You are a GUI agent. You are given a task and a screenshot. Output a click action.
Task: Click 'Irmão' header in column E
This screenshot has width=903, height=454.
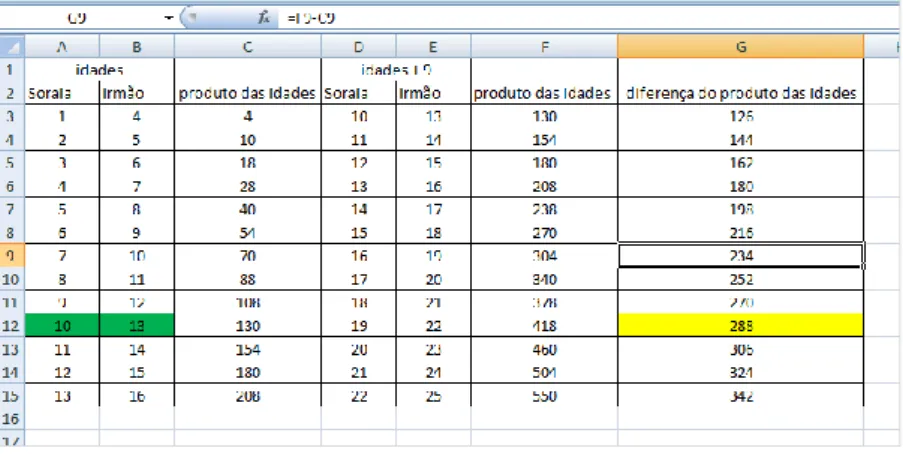(x=433, y=93)
